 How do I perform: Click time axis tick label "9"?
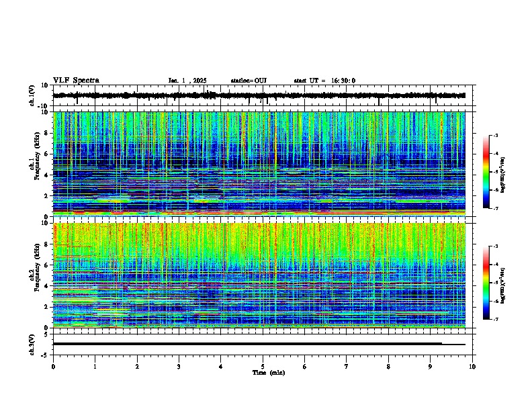click(x=430, y=367)
